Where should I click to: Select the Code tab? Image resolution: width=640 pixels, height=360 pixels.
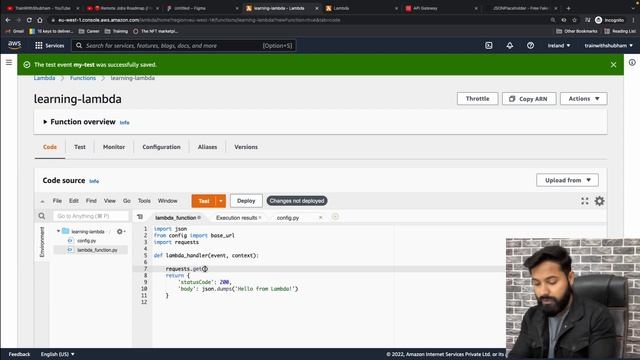50,147
